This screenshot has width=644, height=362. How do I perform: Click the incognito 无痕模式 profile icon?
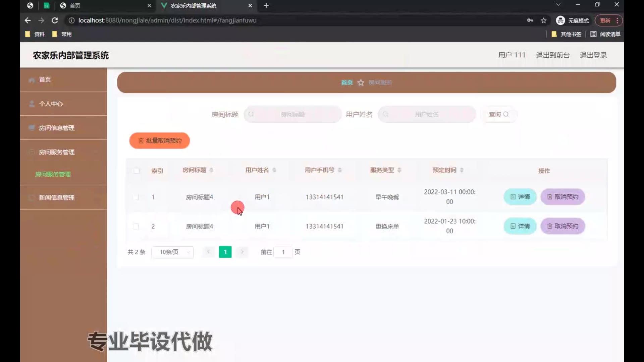[x=560, y=20]
